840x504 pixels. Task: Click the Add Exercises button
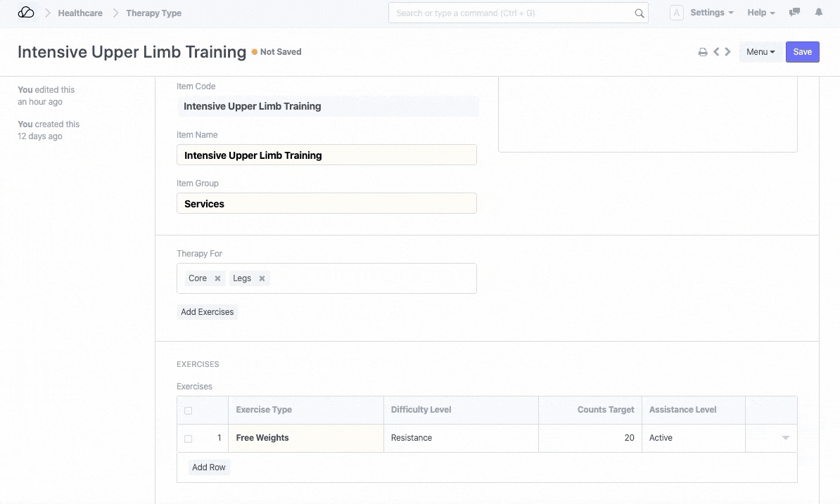point(208,312)
